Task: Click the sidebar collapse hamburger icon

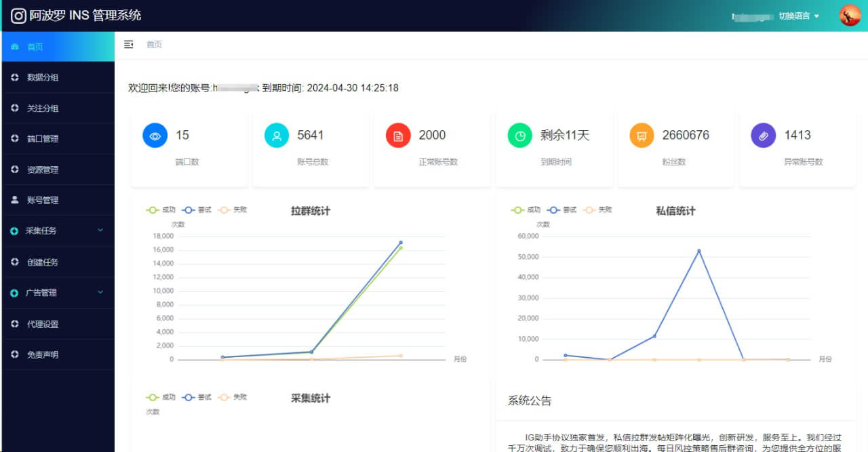Action: click(x=129, y=45)
